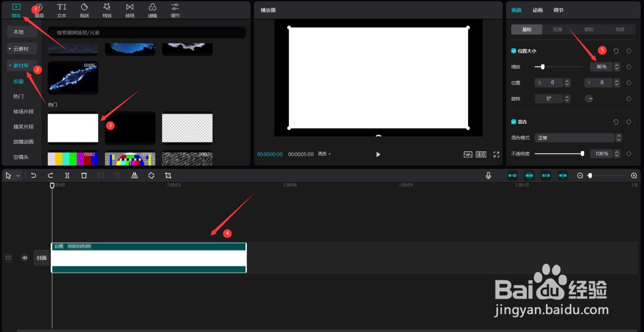This screenshot has width=644, height=332.
Task: Uncheck the 混合 checkbox
Action: click(x=514, y=122)
